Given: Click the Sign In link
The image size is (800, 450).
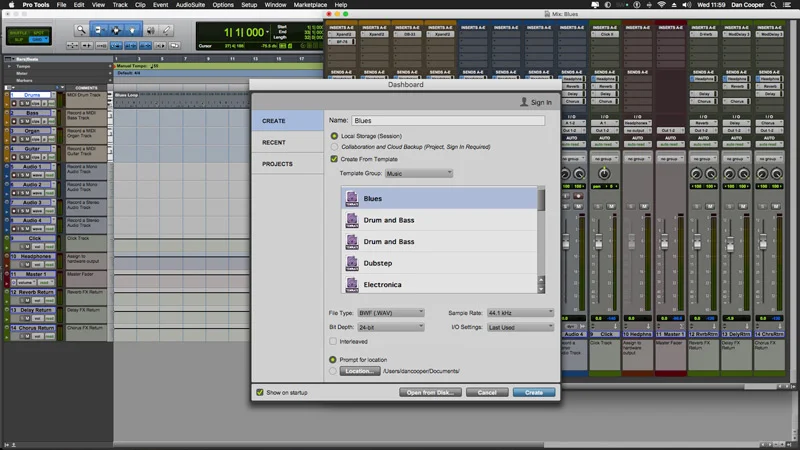Looking at the screenshot, I should pyautogui.click(x=541, y=103).
